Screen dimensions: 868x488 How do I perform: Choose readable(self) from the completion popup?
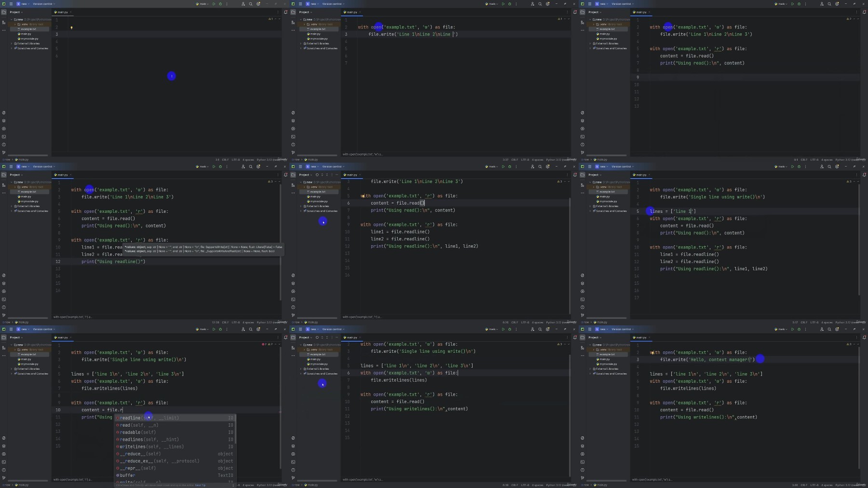click(x=175, y=432)
